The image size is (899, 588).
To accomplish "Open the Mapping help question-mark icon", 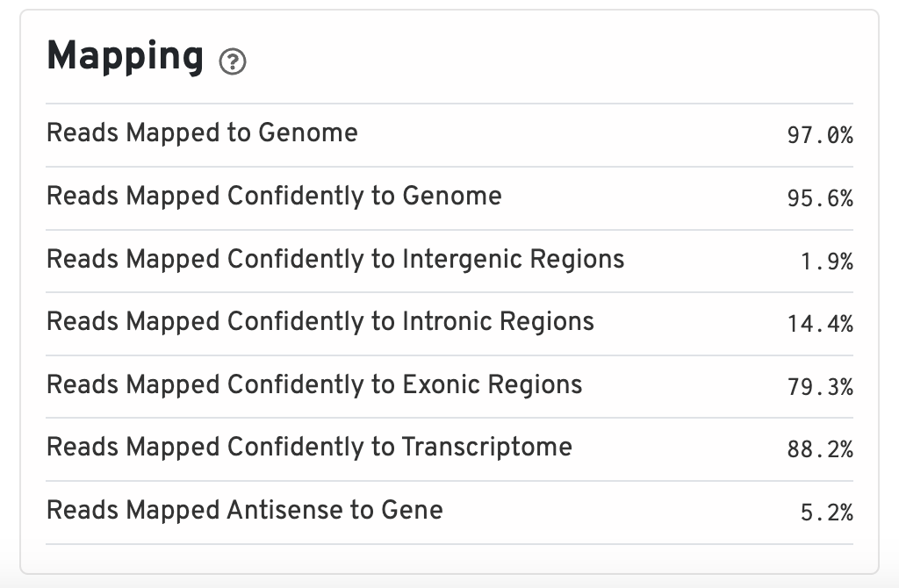I will point(233,61).
